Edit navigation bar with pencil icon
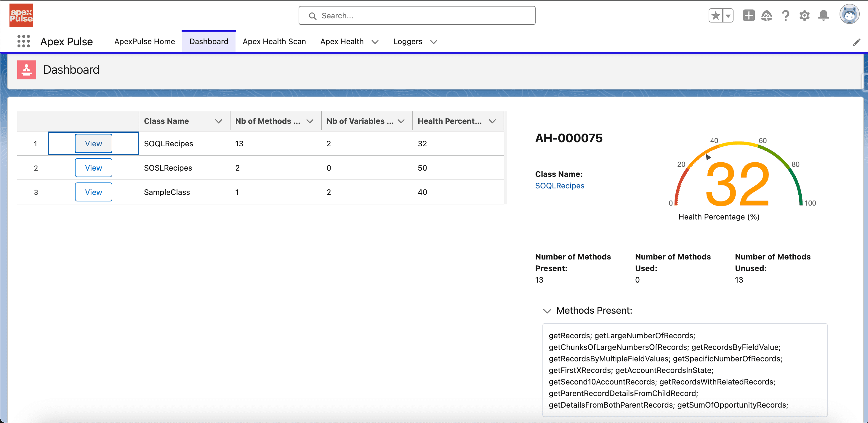Image resolution: width=868 pixels, height=423 pixels. click(x=856, y=42)
